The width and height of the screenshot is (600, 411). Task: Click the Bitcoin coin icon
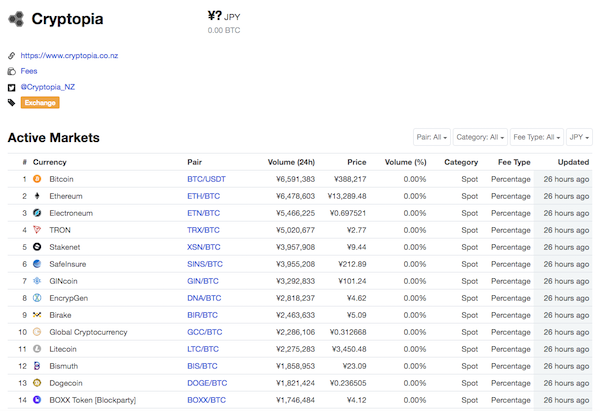coord(37,179)
